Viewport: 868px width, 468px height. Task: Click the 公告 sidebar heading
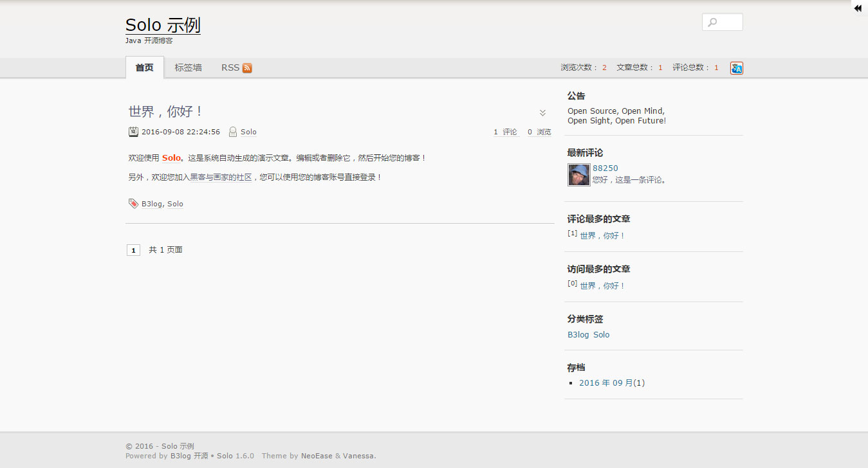577,96
